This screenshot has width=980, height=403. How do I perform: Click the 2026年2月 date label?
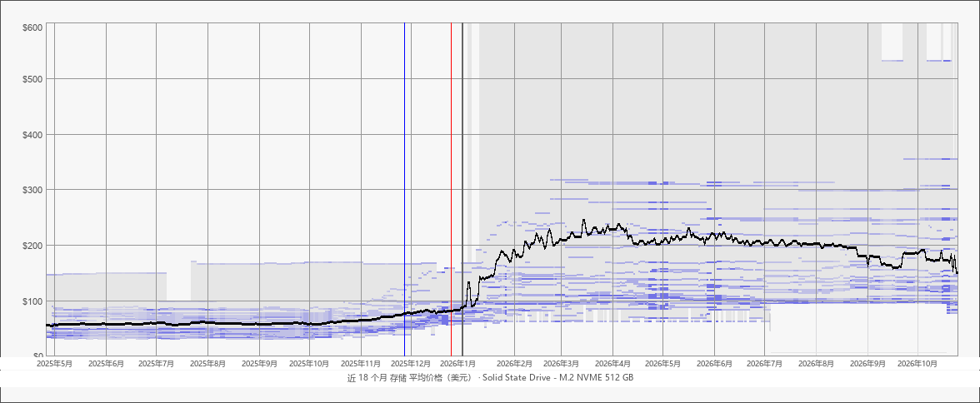(x=514, y=363)
